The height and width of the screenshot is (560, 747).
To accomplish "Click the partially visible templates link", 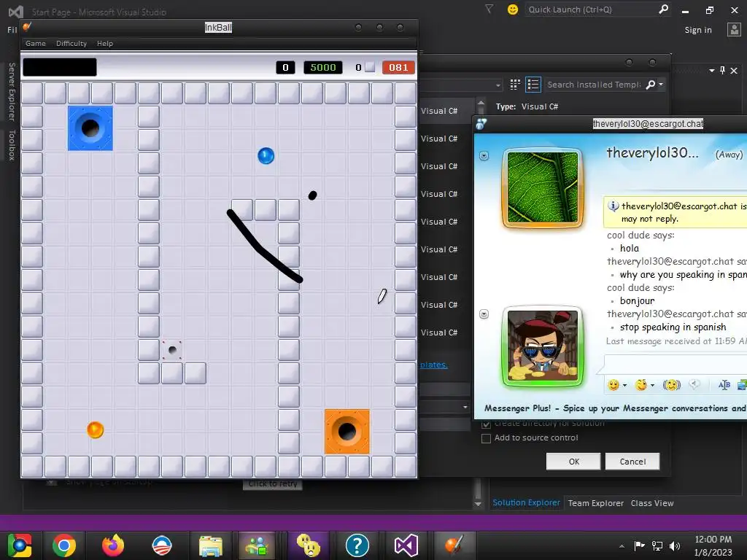I will 433,365.
